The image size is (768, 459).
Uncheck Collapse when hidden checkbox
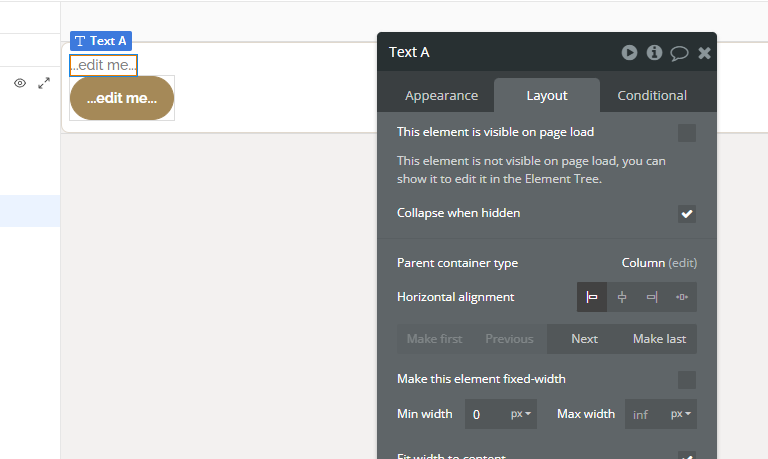pyautogui.click(x=687, y=214)
